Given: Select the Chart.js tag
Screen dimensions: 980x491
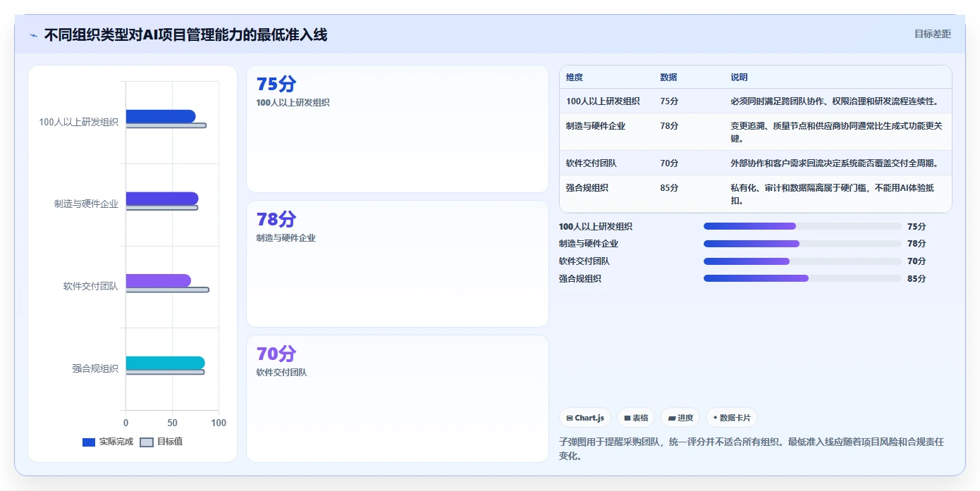Looking at the screenshot, I should click(x=585, y=418).
